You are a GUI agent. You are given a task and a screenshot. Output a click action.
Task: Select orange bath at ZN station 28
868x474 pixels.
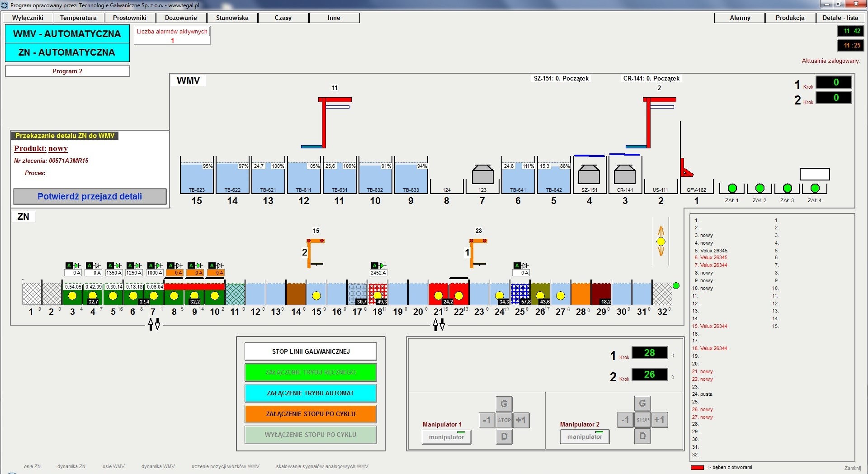point(581,293)
